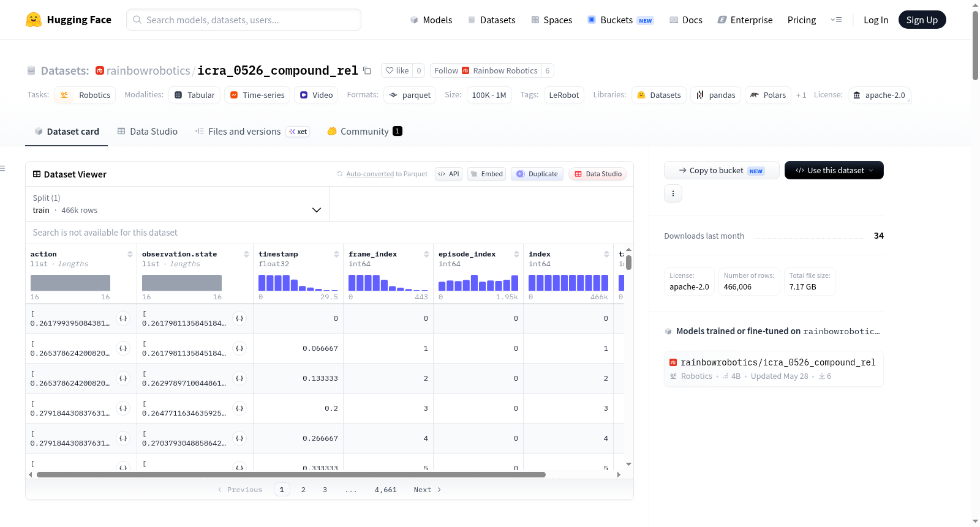
Task: Jump to last page 4,661
Action: coord(386,490)
